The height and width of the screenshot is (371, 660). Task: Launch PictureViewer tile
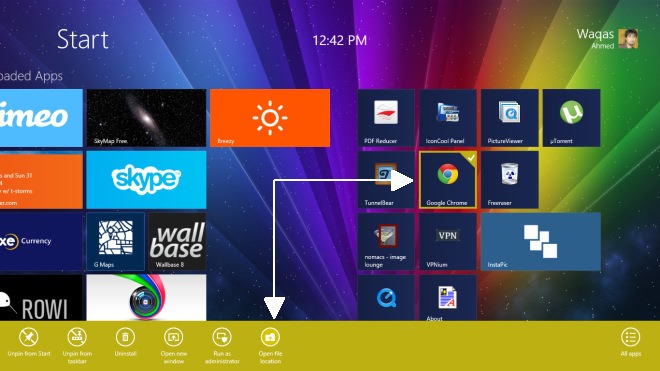(509, 118)
